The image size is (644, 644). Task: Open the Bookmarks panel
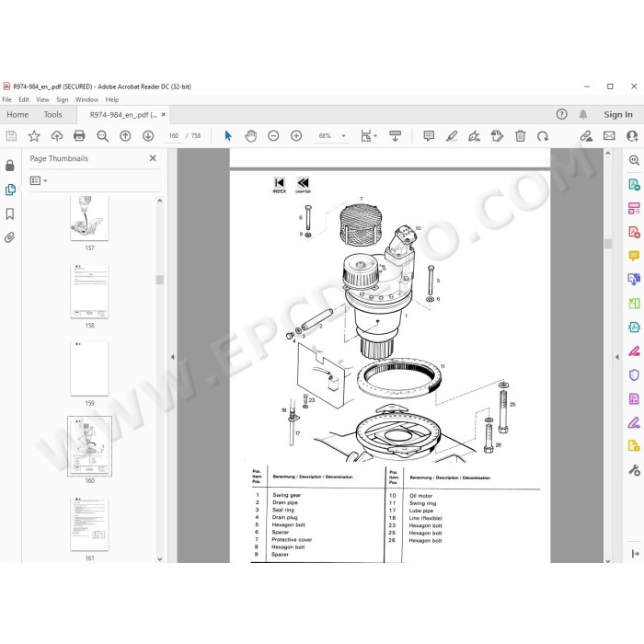point(10,214)
